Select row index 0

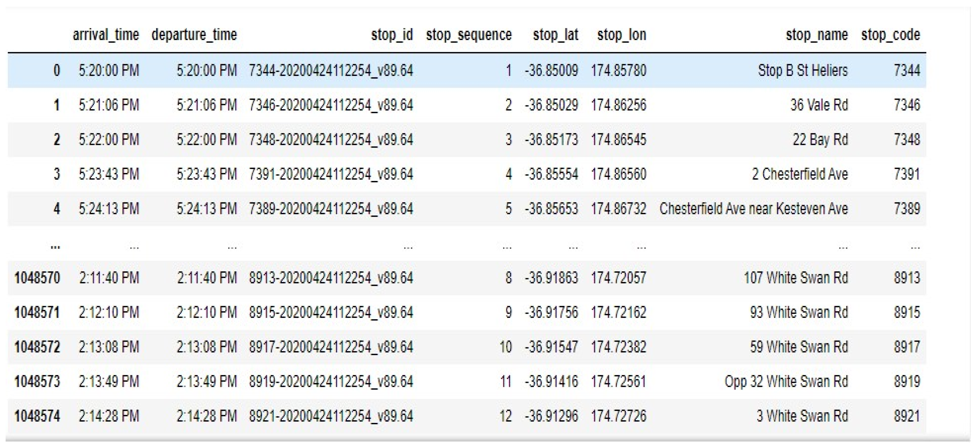56,70
